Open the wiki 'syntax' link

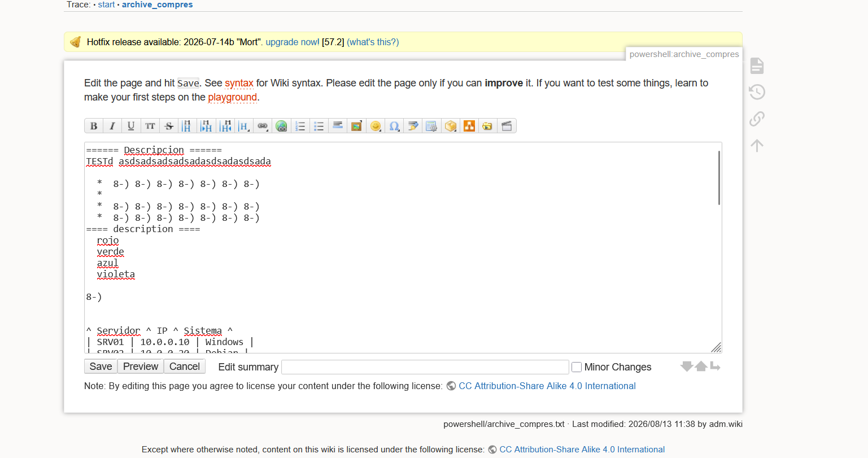(x=239, y=83)
